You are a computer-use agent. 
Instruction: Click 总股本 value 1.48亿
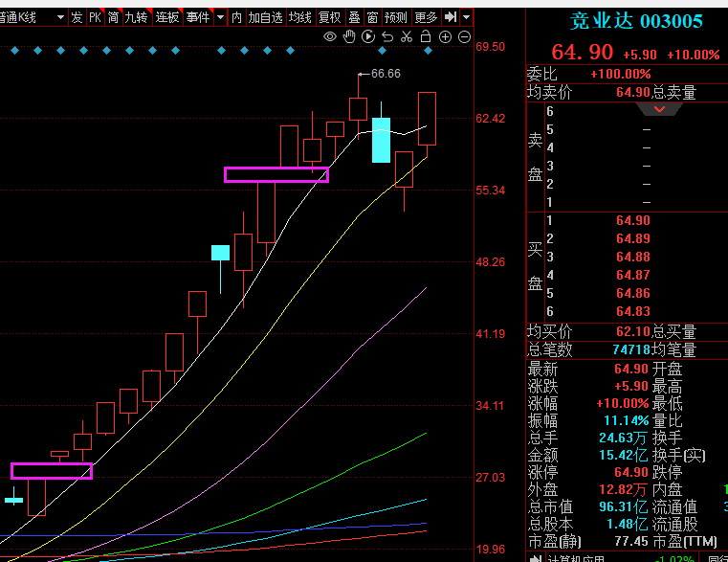[x=627, y=525]
